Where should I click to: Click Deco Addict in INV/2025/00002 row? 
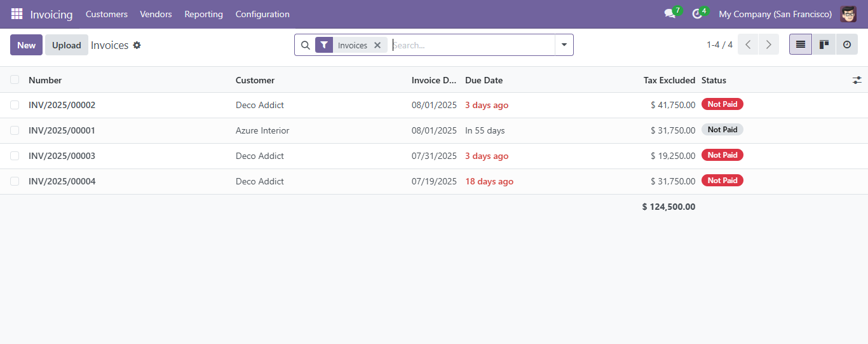[x=260, y=105]
